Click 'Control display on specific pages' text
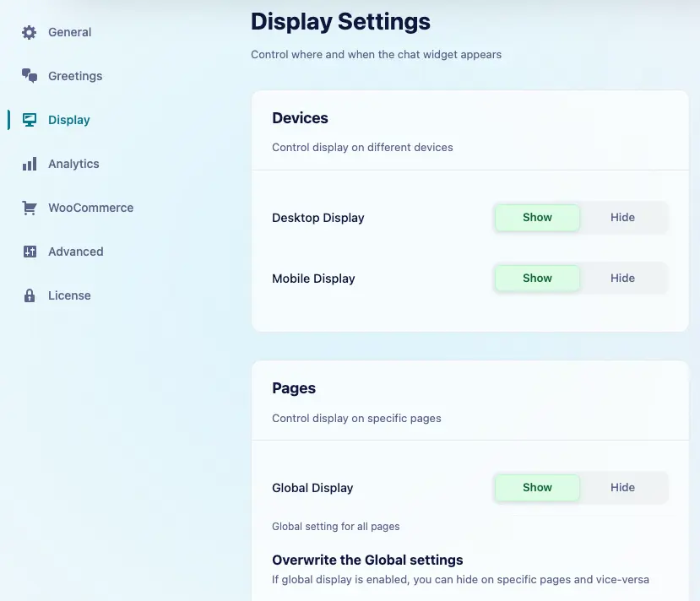 [356, 418]
